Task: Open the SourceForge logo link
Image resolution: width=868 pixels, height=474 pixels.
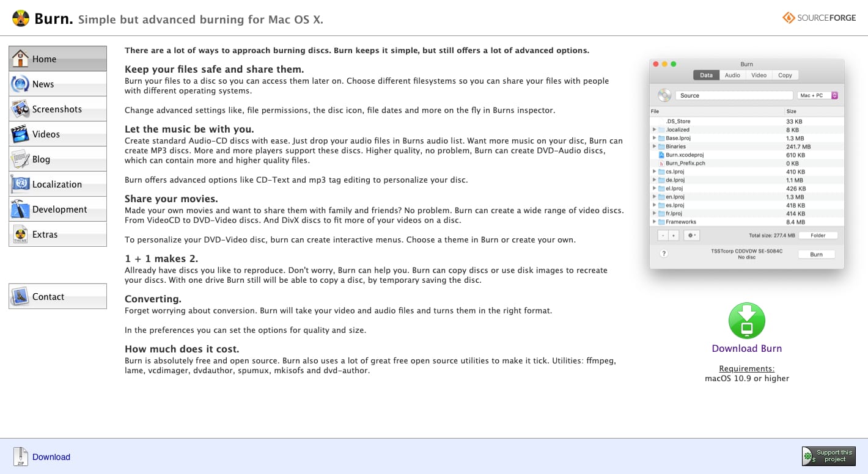Action: click(819, 18)
